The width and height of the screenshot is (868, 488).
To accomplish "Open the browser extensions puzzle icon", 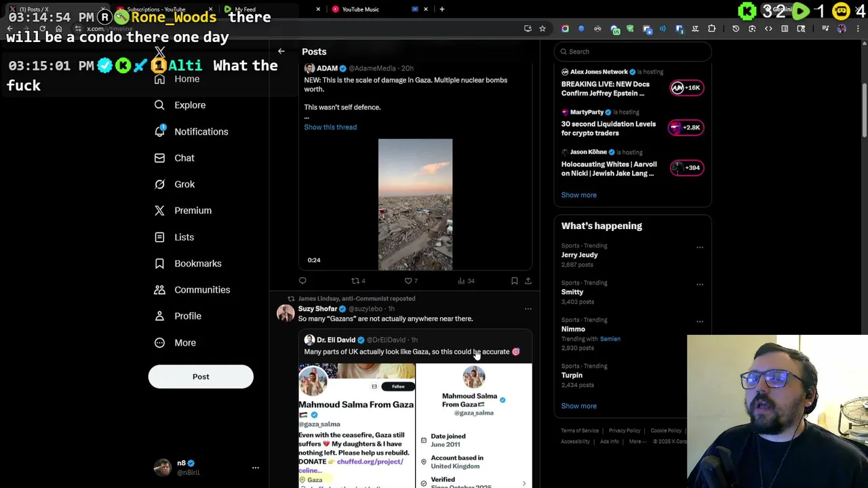I will pyautogui.click(x=711, y=28).
